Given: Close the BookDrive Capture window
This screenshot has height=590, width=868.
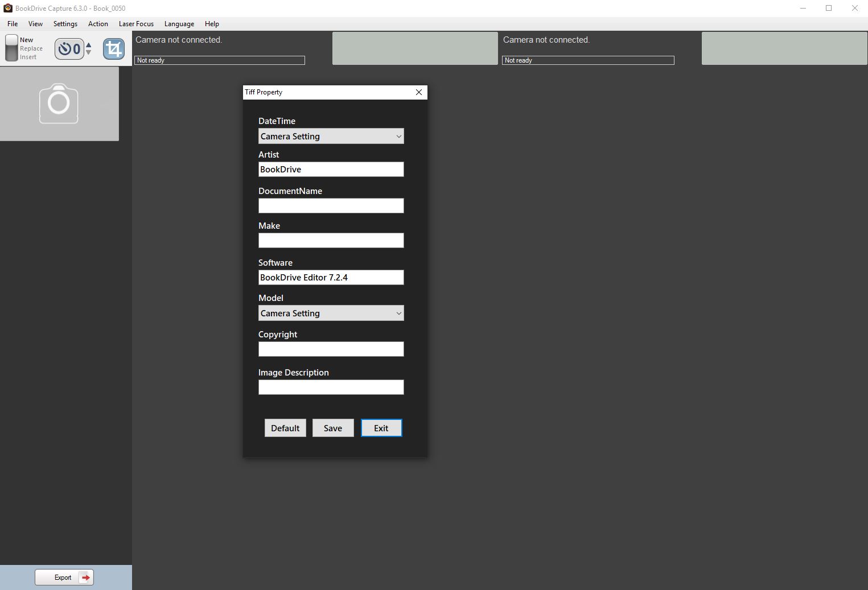Looking at the screenshot, I should pyautogui.click(x=855, y=8).
